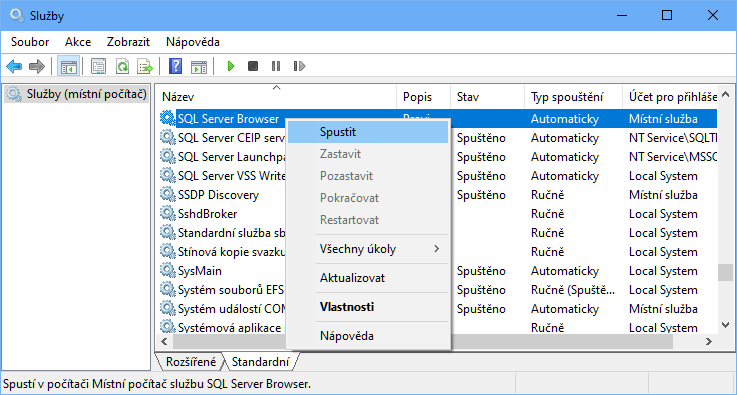Switch to the Rozšířené tab
This screenshot has height=395, width=737.
pos(191,362)
